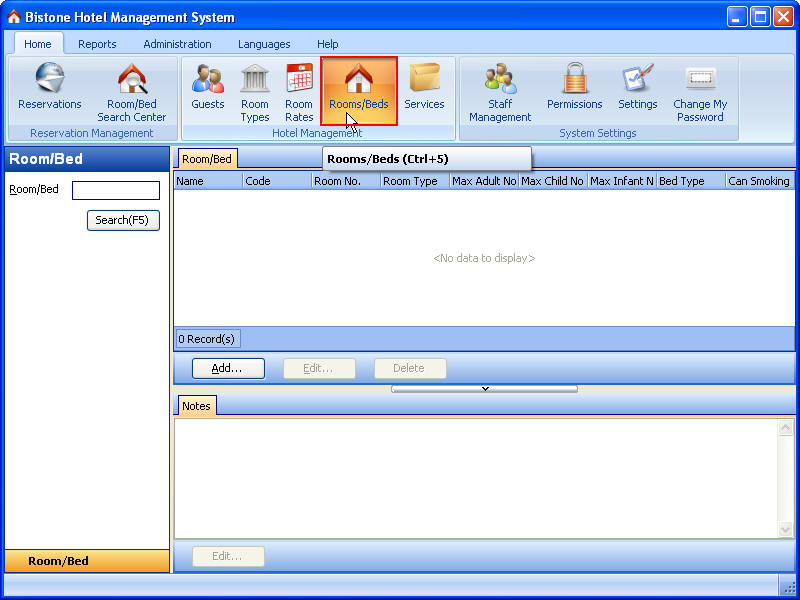Click inside the Room/Bed search field
Viewport: 800px width, 600px height.
coord(115,190)
